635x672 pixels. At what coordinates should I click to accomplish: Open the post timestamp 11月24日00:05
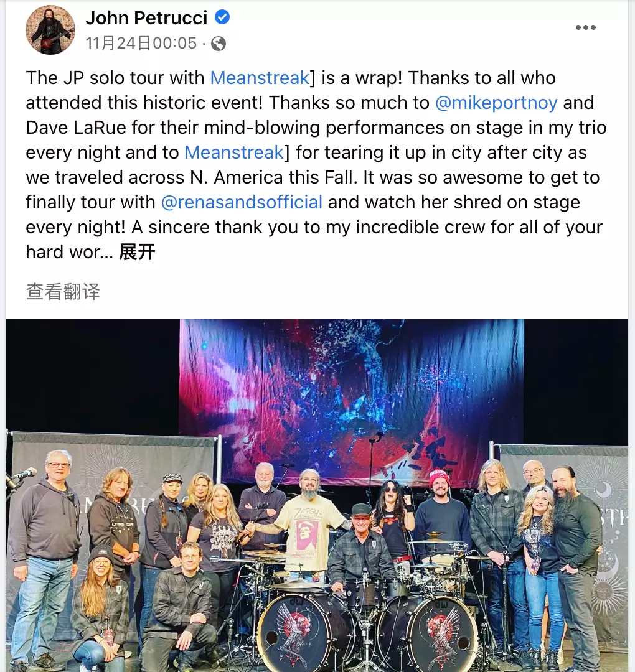[141, 44]
